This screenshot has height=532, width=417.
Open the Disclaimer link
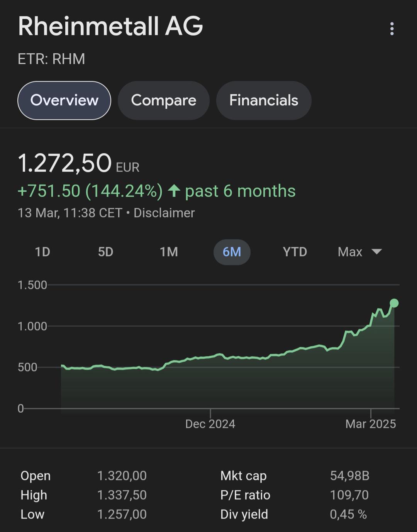point(164,213)
